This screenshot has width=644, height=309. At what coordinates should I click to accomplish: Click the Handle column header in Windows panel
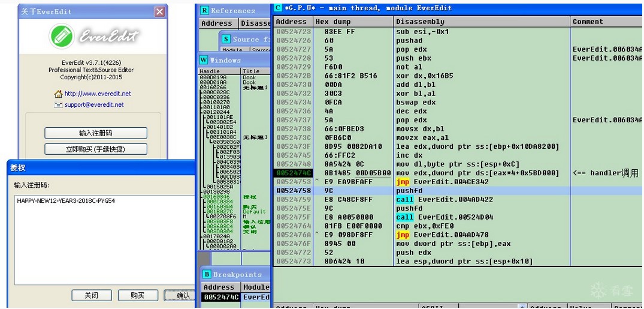click(220, 71)
